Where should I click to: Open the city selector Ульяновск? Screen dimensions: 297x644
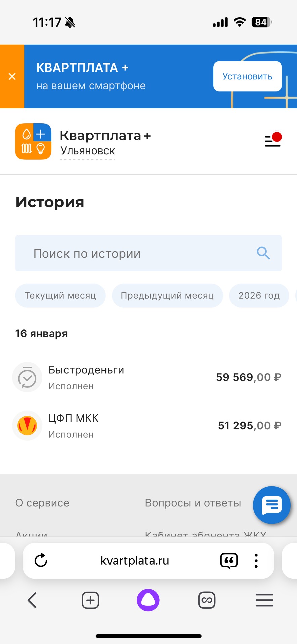point(88,151)
